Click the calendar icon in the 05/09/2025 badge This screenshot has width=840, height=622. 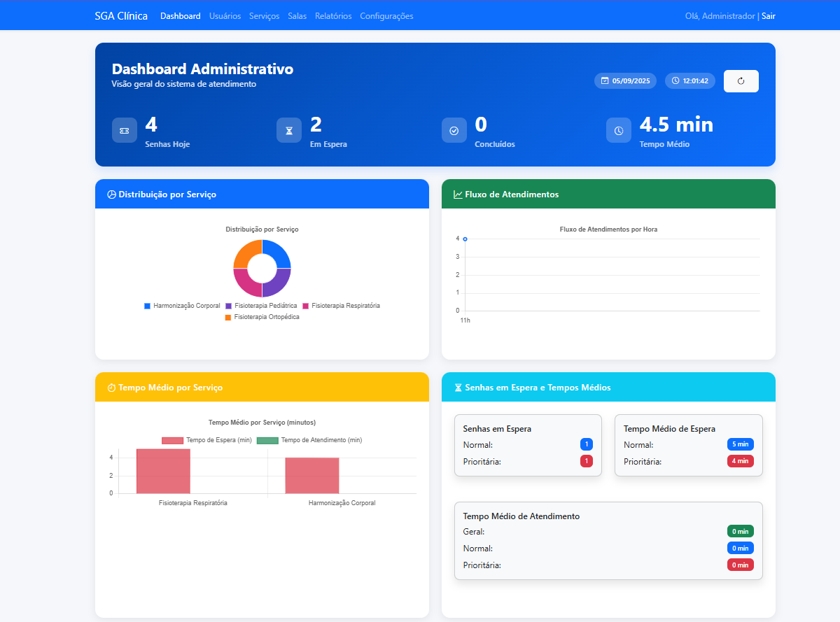(x=605, y=80)
